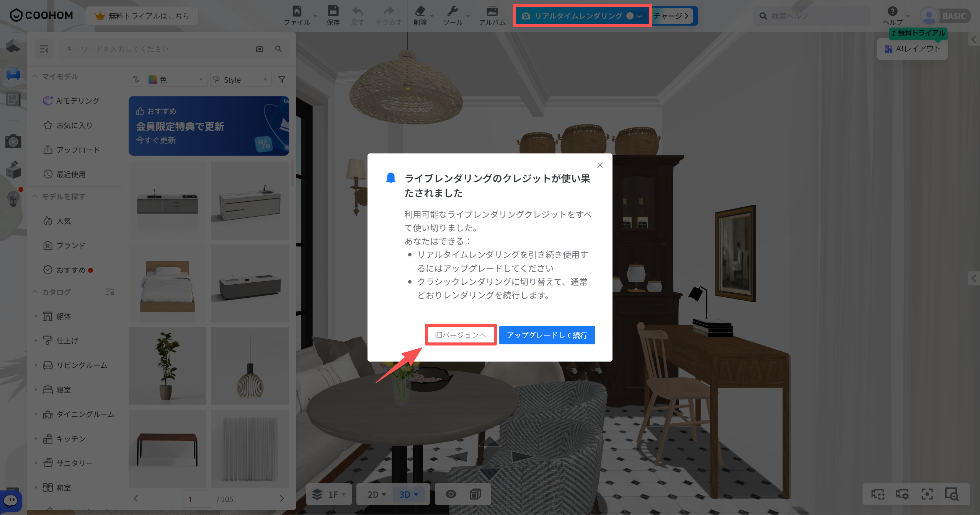Click the 検索ヘルプ search field
The image size is (980, 515).
812,16
